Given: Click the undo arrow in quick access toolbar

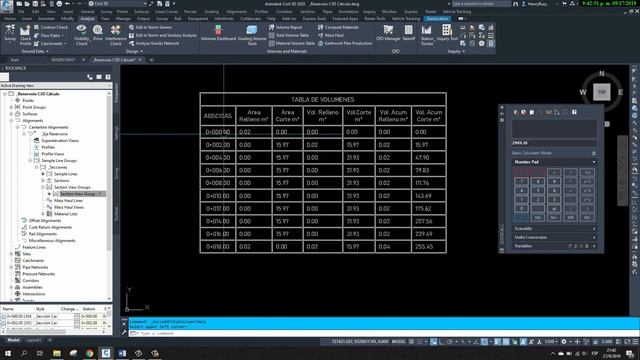Looking at the screenshot, I should (x=68, y=4).
